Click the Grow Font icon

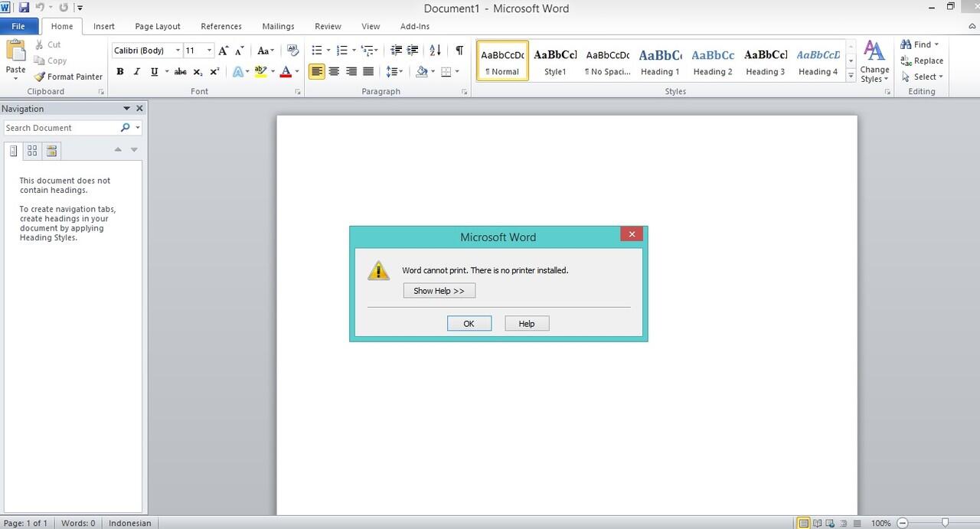223,51
